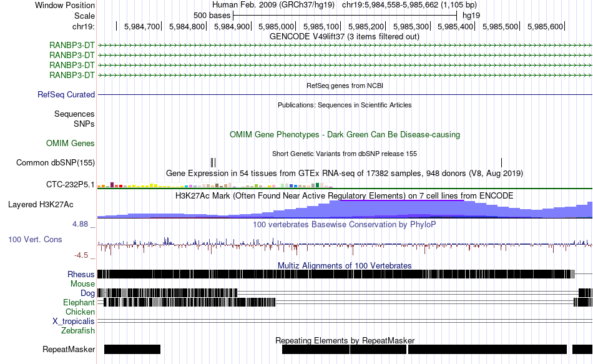Select the Zebrafish alignment row label
This screenshot has height=364, width=593.
[x=77, y=331]
